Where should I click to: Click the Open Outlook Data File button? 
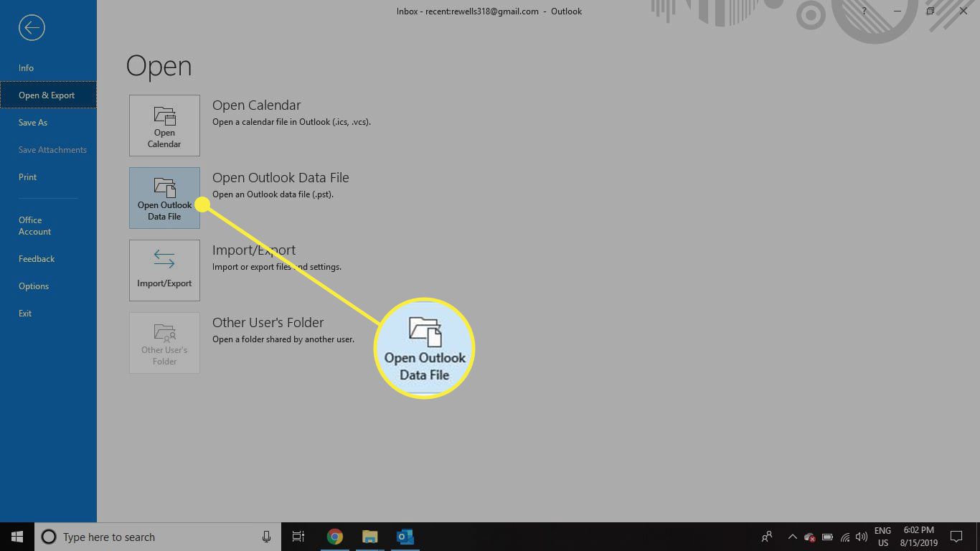click(164, 198)
